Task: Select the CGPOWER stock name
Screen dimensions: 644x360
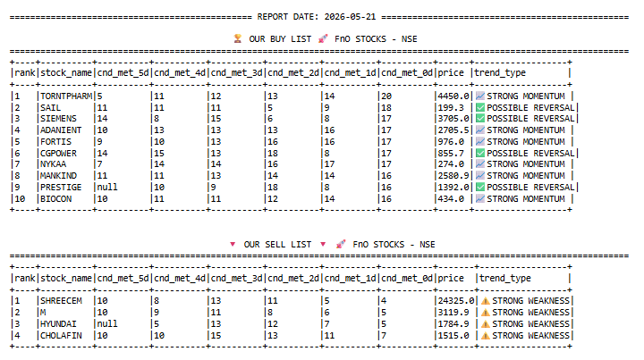Action: coord(58,153)
